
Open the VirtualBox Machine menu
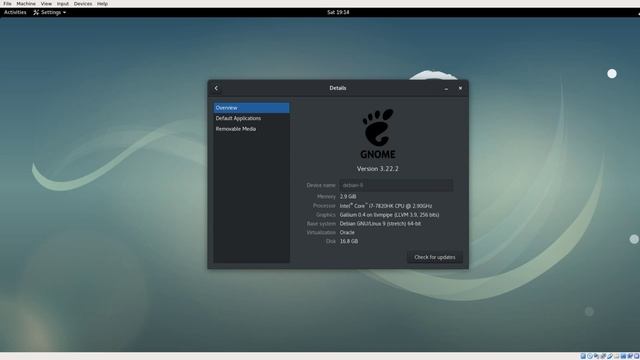26,4
